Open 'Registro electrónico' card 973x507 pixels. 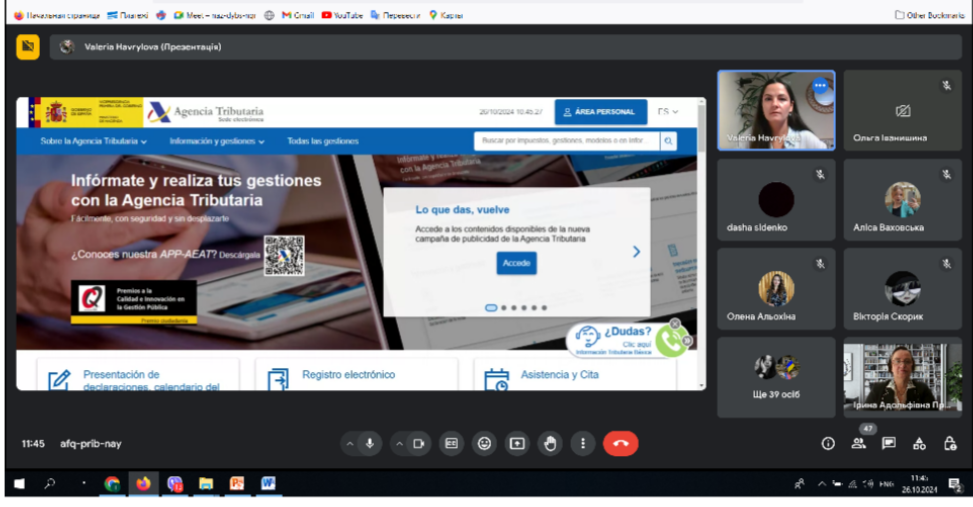click(x=356, y=375)
